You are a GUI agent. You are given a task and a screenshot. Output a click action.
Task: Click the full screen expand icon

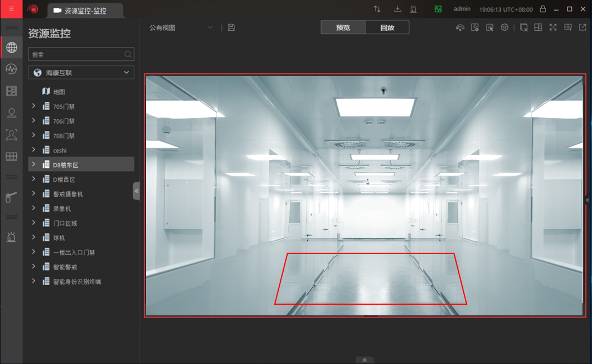tap(553, 27)
